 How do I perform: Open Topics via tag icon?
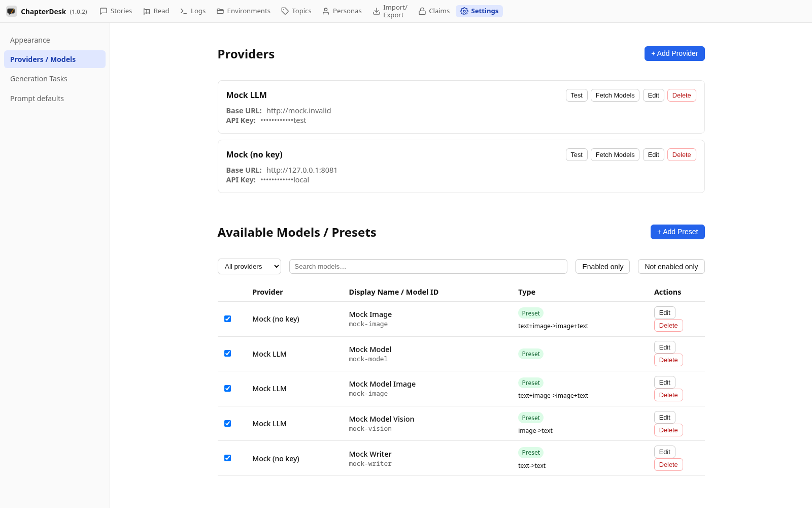click(285, 11)
